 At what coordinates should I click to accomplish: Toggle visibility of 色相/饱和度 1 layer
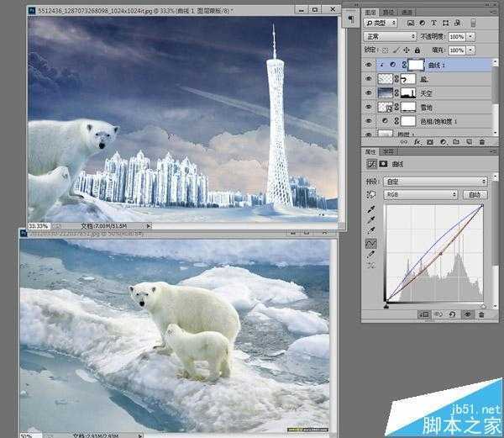(369, 121)
